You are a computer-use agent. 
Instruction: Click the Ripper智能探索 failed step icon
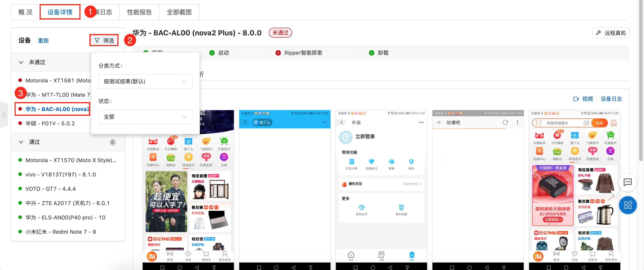pos(278,53)
